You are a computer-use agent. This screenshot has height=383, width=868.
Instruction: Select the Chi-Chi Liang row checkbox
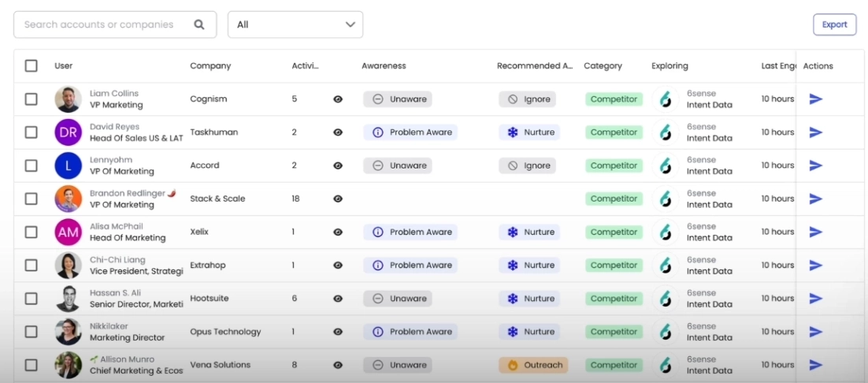(31, 265)
